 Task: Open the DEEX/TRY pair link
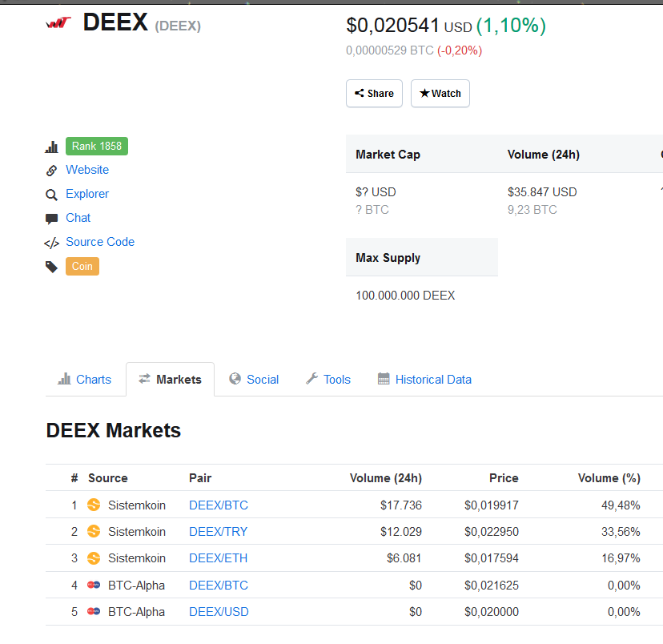tap(218, 532)
